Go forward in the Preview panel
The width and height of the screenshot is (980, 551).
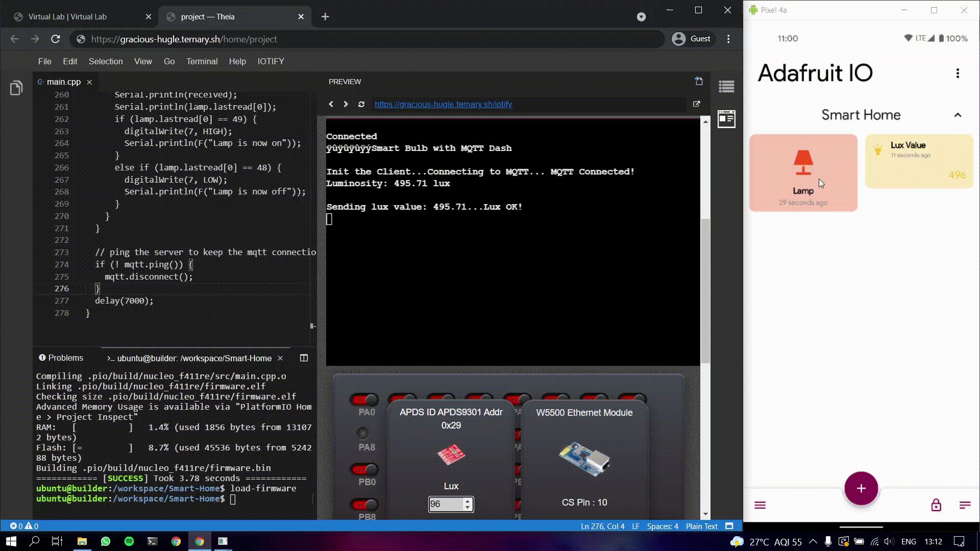346,104
